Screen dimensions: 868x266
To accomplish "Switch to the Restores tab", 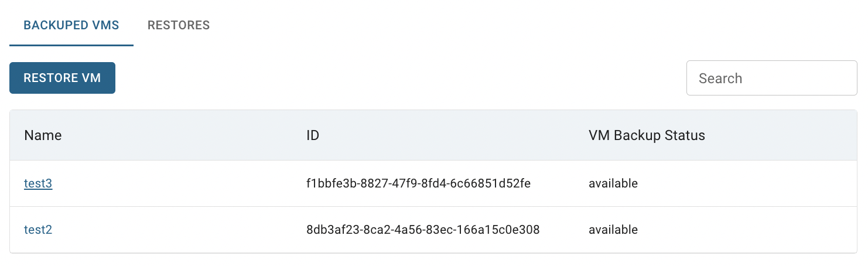I will 179,25.
